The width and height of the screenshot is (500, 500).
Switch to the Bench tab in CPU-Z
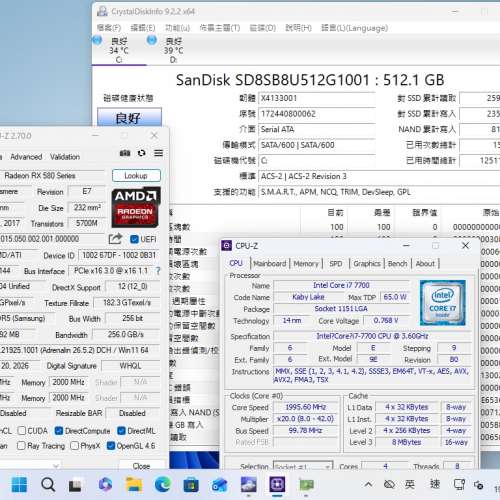point(397,264)
